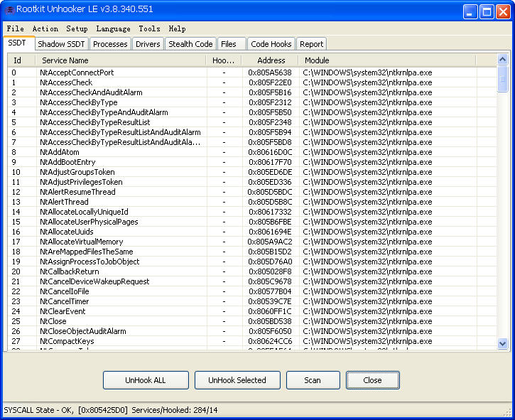Select the NtAreMappedFilesTheSame row

tap(252, 252)
